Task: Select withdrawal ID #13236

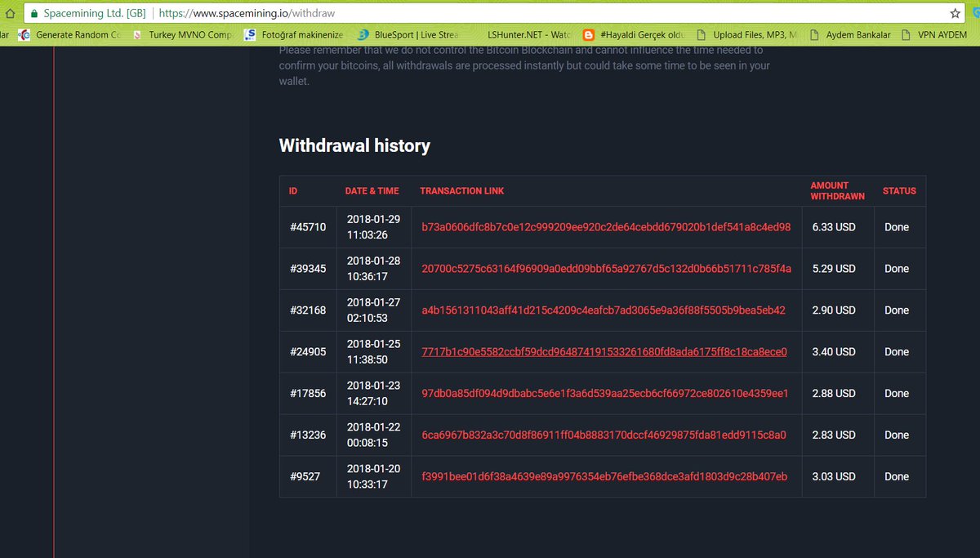Action: (x=308, y=435)
